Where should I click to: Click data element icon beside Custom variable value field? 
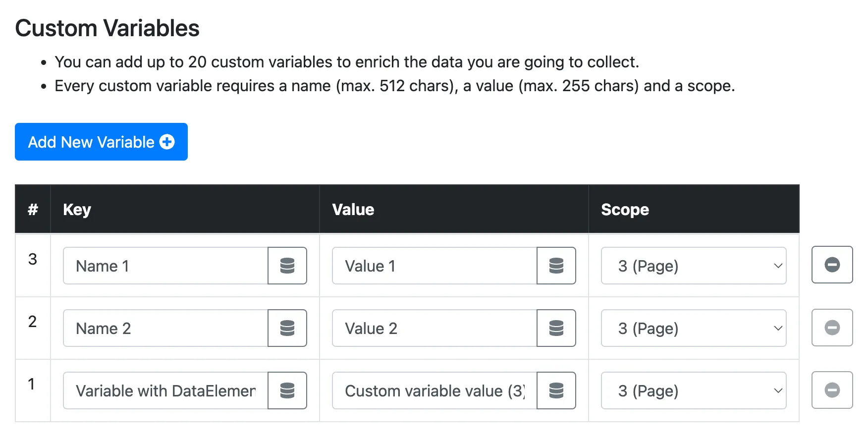point(556,390)
